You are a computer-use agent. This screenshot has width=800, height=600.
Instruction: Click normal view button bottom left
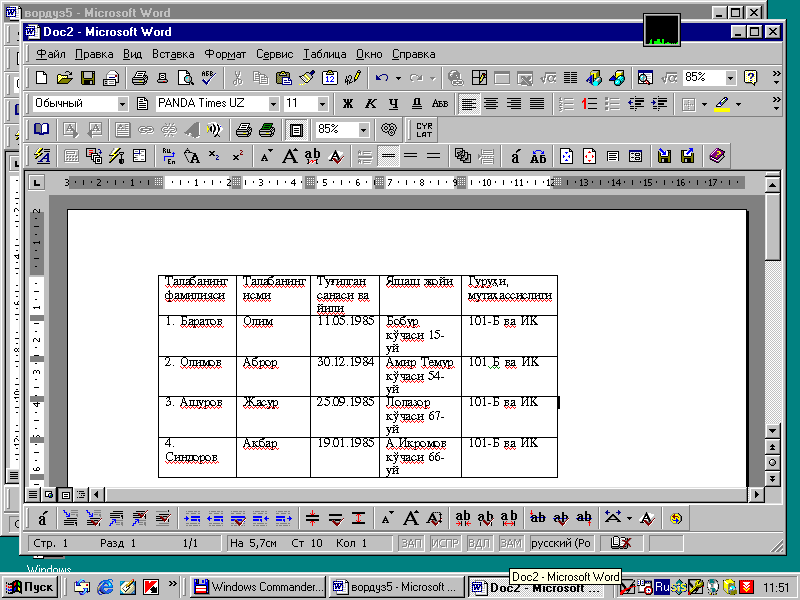click(x=33, y=494)
